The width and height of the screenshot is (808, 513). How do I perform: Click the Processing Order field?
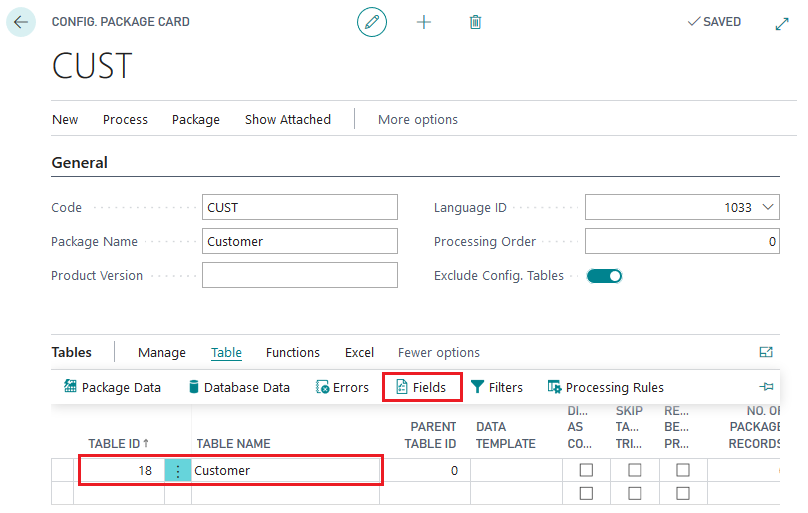click(682, 241)
